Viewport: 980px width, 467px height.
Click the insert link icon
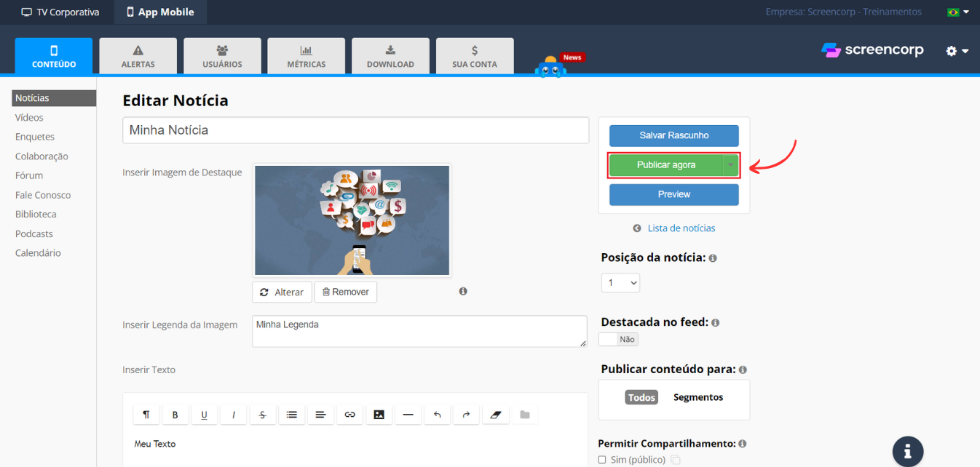coord(349,415)
